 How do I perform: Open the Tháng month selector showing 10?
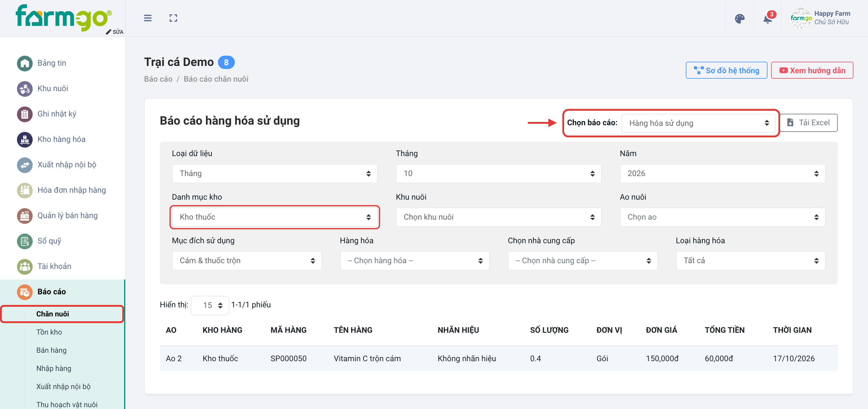point(498,174)
